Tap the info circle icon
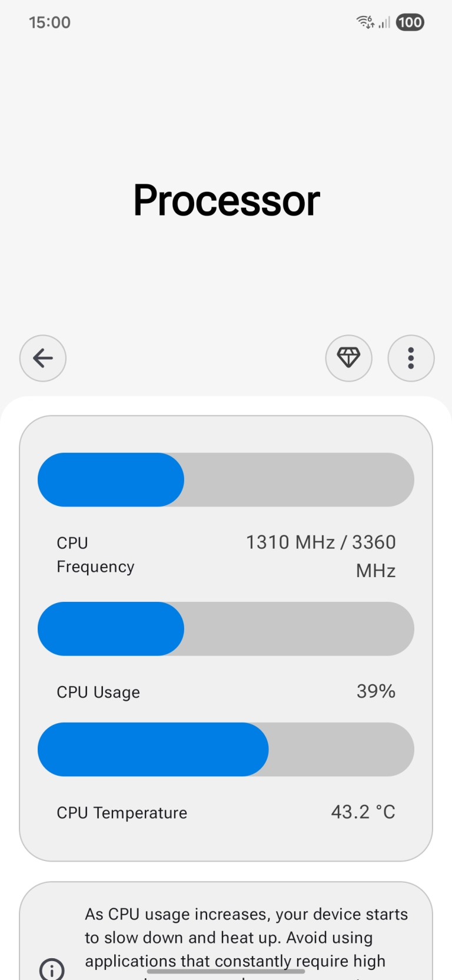 pos(52,968)
